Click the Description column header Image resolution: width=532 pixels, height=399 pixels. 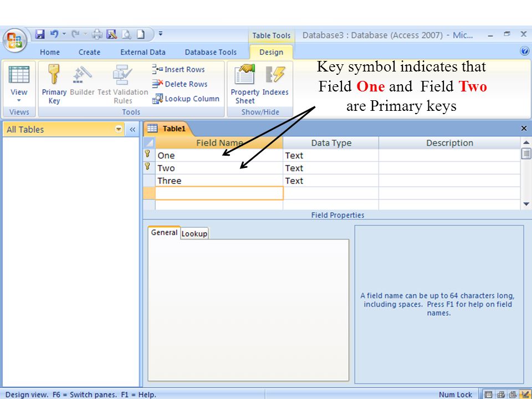click(449, 143)
